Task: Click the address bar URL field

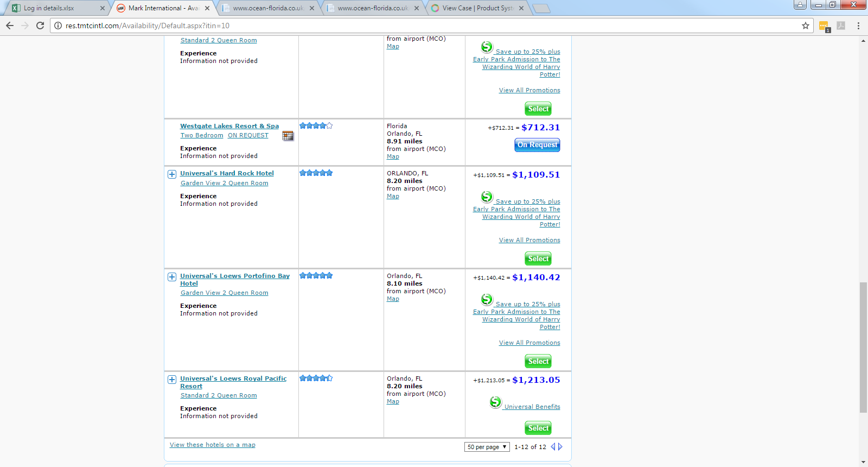Action: [x=431, y=26]
